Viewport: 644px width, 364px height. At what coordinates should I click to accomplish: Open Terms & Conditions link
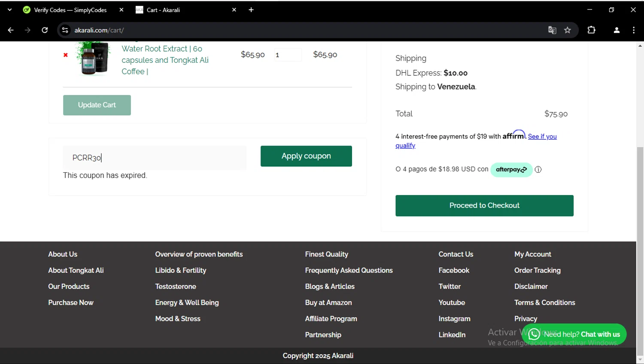[545, 303]
